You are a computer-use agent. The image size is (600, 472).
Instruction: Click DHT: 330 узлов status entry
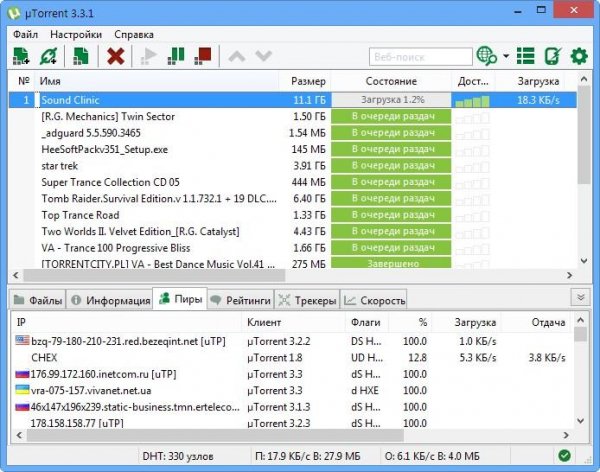[x=178, y=456]
